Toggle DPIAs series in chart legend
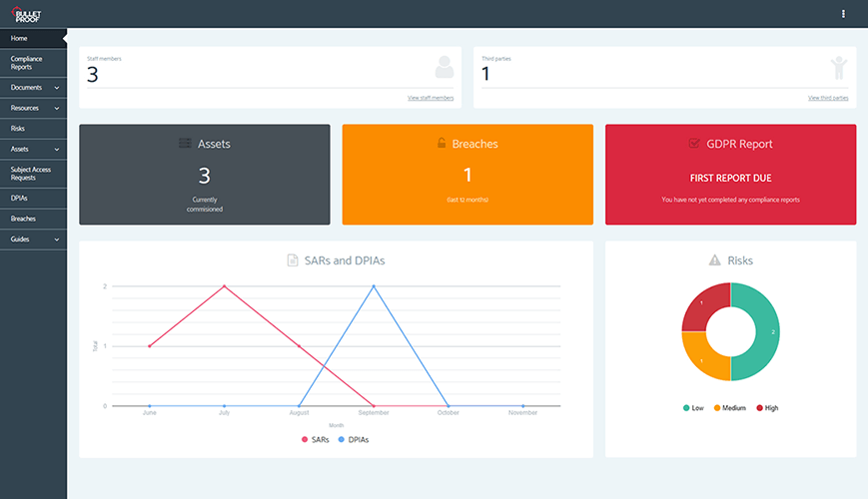The image size is (868, 499). (x=354, y=439)
